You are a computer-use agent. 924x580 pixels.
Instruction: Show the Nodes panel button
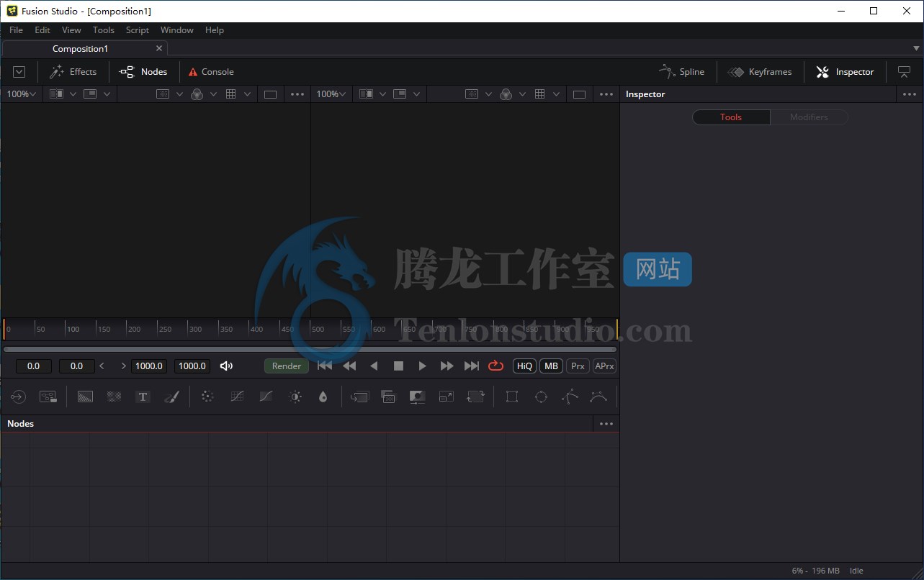(x=143, y=72)
